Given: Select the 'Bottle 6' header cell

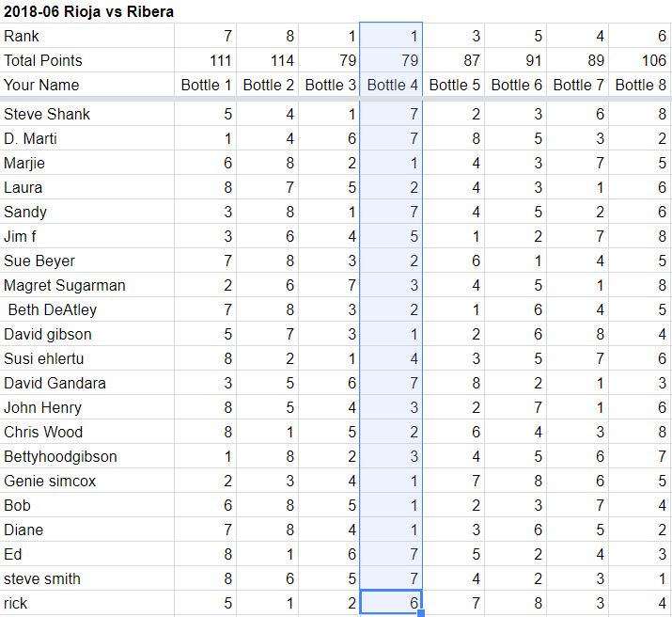Looking at the screenshot, I should click(516, 85).
